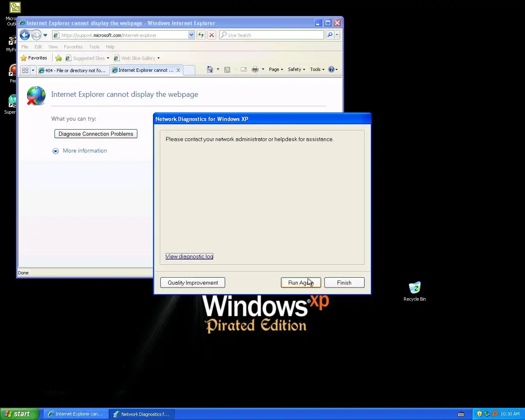
Task: Click the orange magnifier tray icon
Action: click(x=495, y=414)
